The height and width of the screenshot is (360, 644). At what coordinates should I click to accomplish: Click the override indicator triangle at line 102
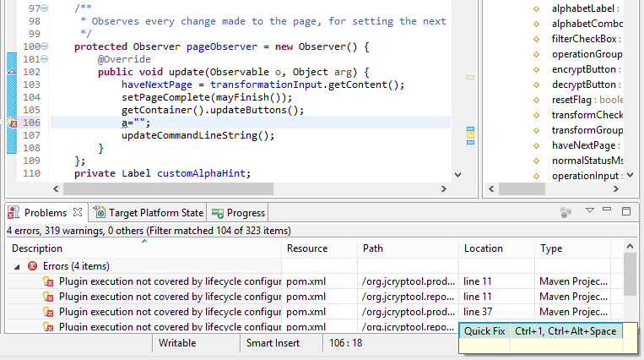(x=12, y=72)
